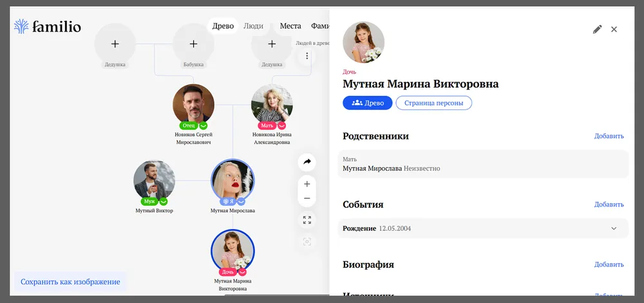Click the share arrow icon on tree
The image size is (644, 303).
pyautogui.click(x=307, y=161)
